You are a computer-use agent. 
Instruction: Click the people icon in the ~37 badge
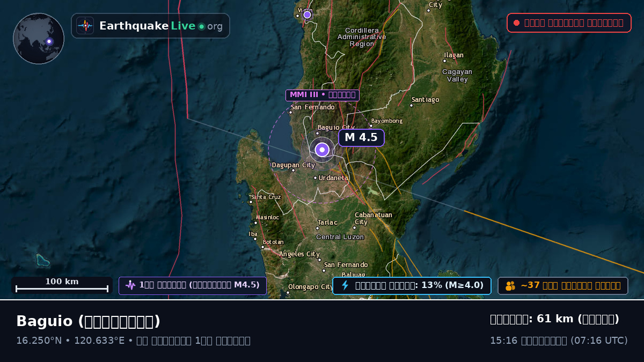point(510,286)
